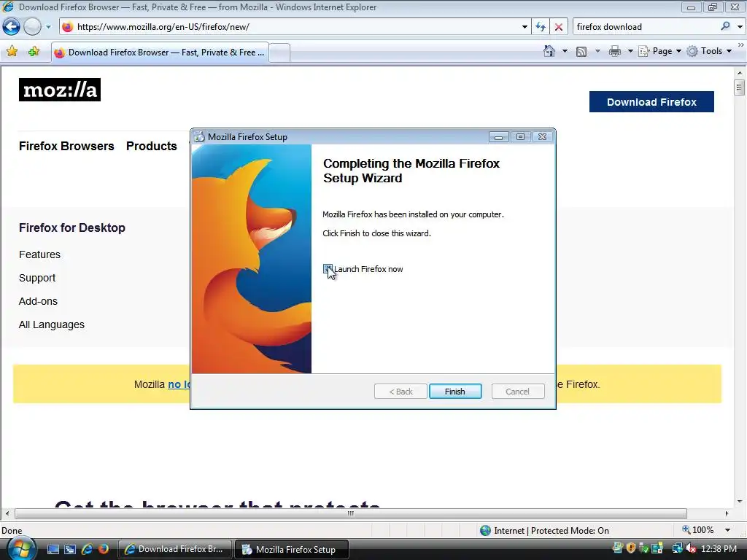The image size is (747, 560).
Task: Expand the zoom level dropdown arrow
Action: 727,530
